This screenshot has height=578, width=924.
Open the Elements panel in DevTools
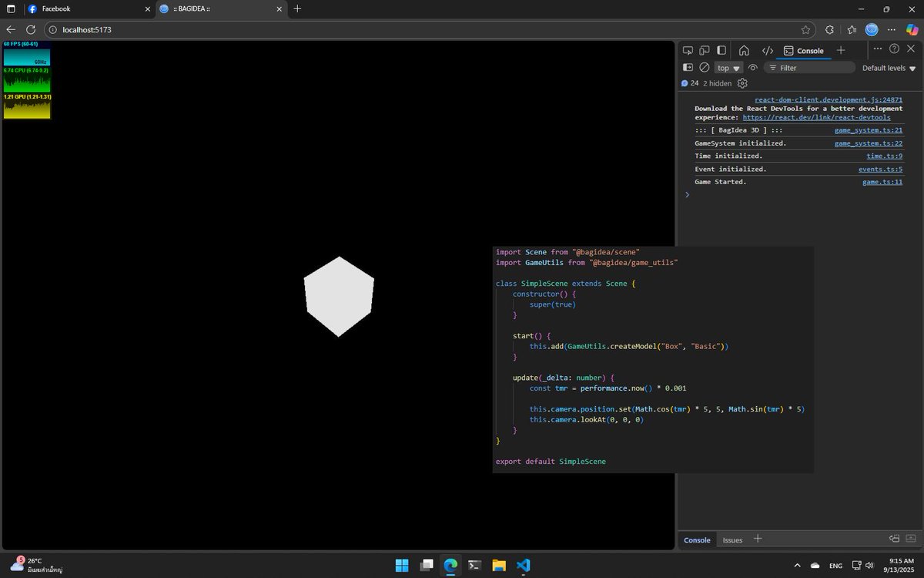[768, 50]
